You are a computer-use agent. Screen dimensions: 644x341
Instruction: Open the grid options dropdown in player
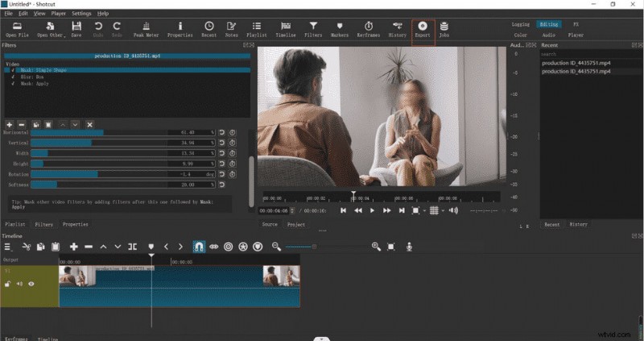point(443,210)
